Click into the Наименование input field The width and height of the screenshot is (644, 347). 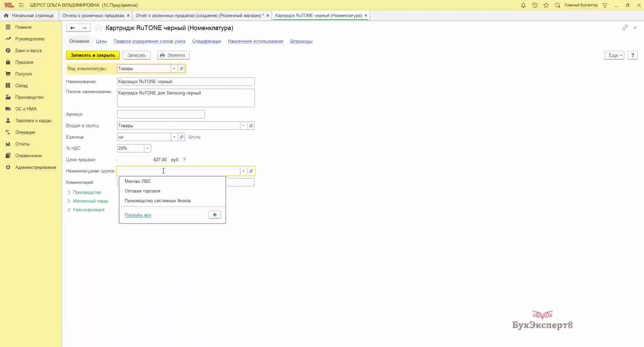(x=186, y=82)
